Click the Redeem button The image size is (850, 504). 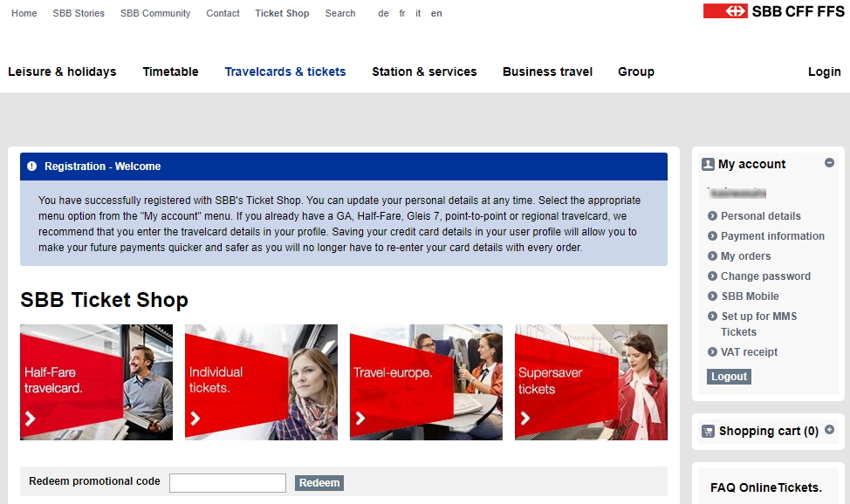pyautogui.click(x=319, y=483)
